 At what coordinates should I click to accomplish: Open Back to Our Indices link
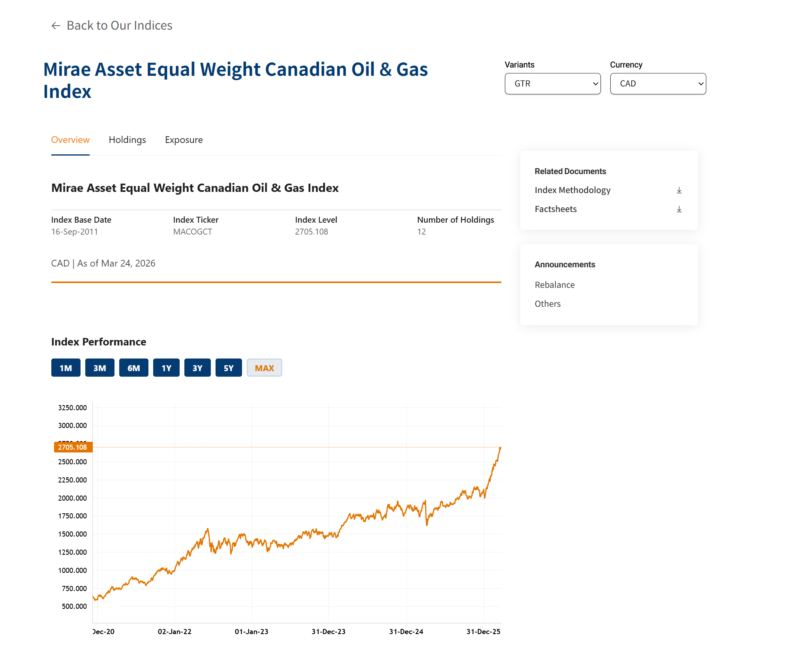(119, 26)
